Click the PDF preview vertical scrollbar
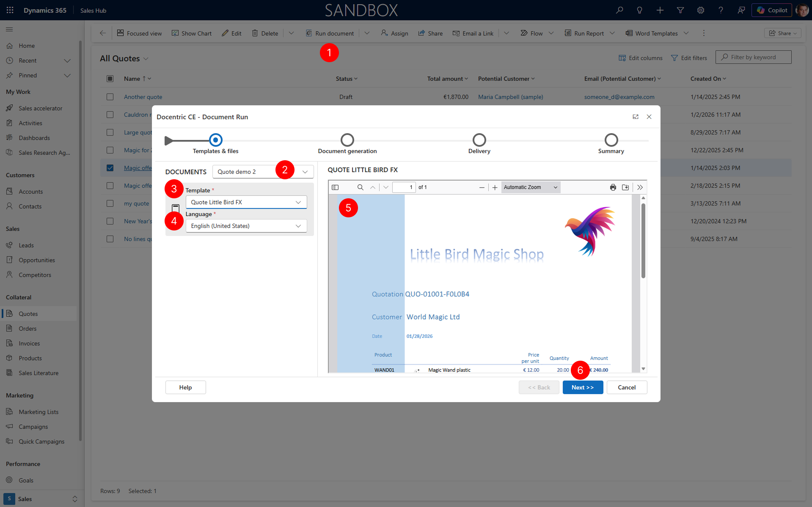Screen dimensions: 812x507 [x=643, y=241]
